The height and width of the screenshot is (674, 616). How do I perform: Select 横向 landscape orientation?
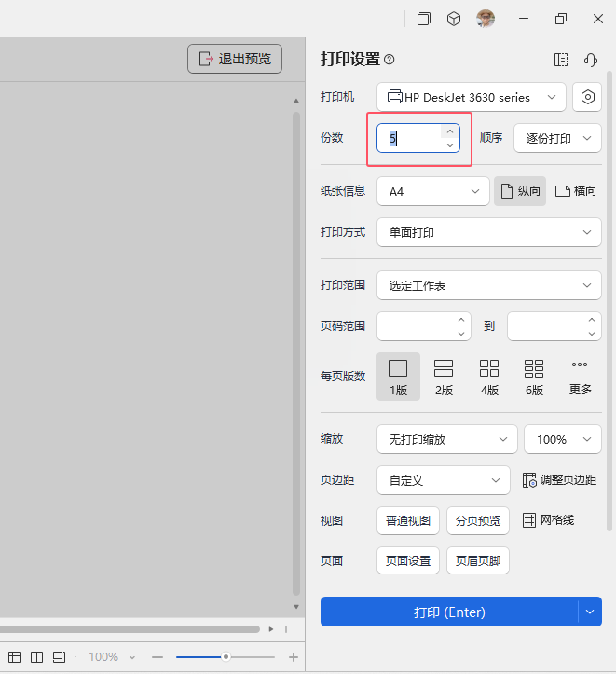[576, 191]
